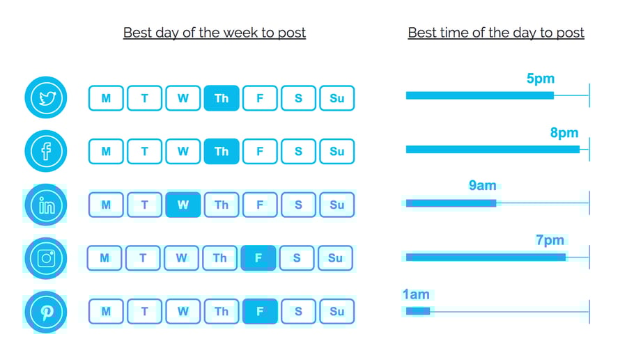Image resolution: width=627 pixels, height=364 pixels.
Task: Click the LinkedIn logo icon
Action: [x=46, y=205]
